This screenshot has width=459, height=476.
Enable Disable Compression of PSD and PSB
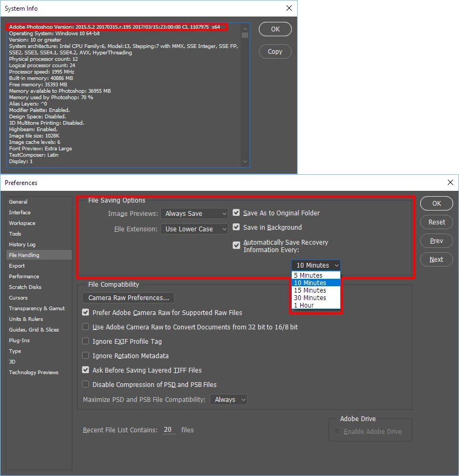tap(86, 384)
